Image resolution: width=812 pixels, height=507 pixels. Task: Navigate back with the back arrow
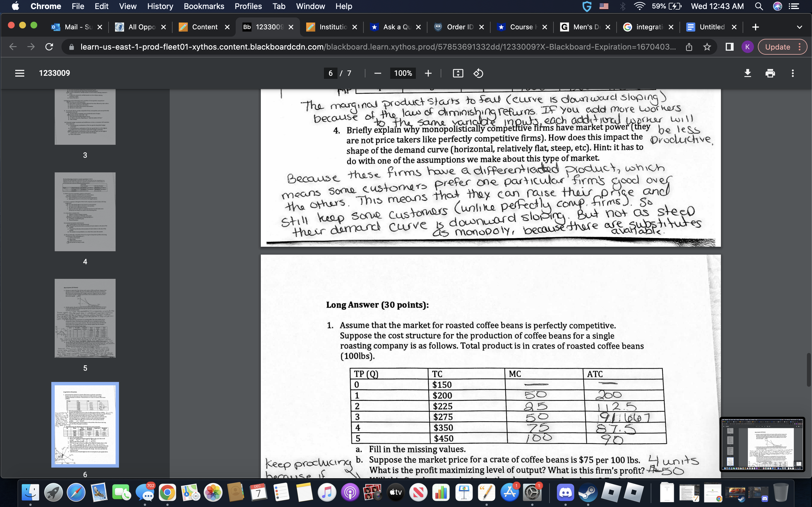[x=12, y=46]
